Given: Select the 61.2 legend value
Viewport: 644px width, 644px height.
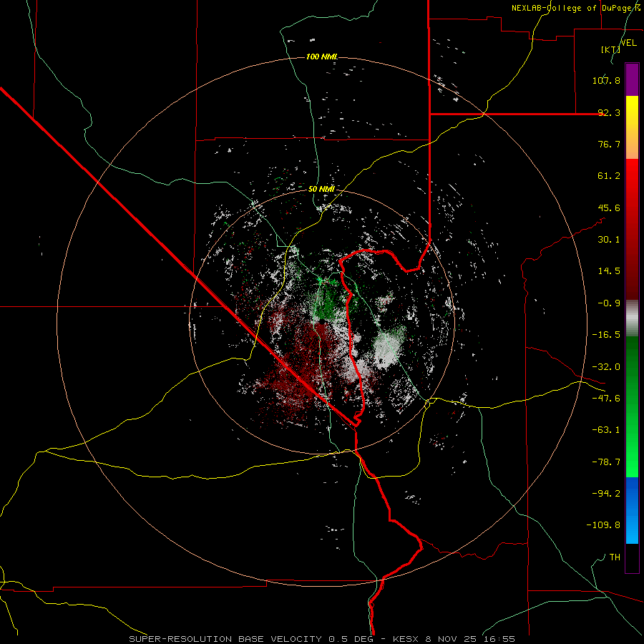Looking at the screenshot, I should 609,176.
